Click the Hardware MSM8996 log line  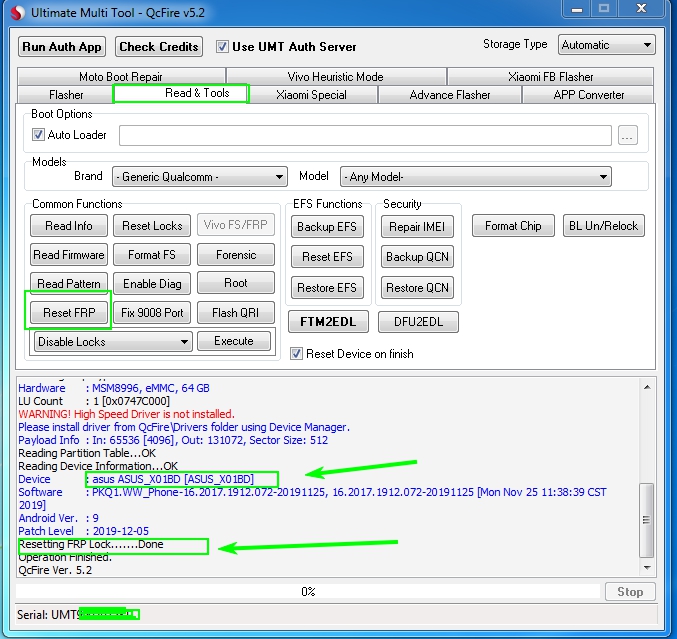point(114,388)
